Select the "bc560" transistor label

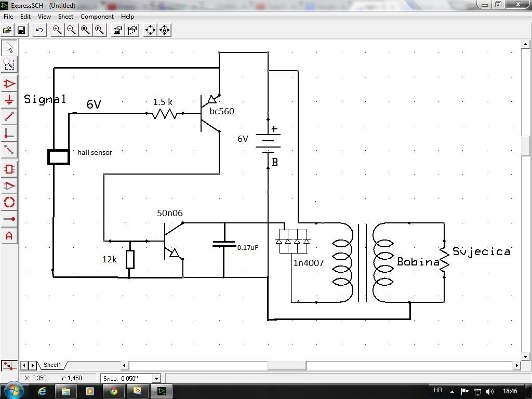(222, 111)
